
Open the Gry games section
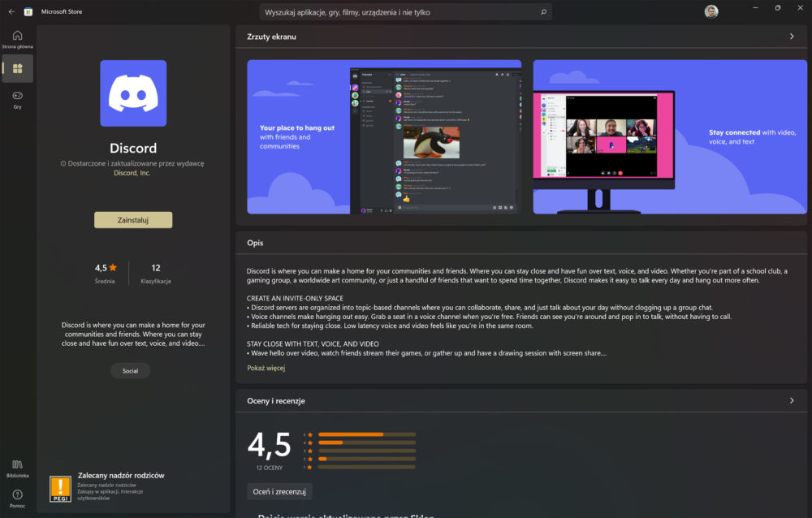[x=17, y=99]
